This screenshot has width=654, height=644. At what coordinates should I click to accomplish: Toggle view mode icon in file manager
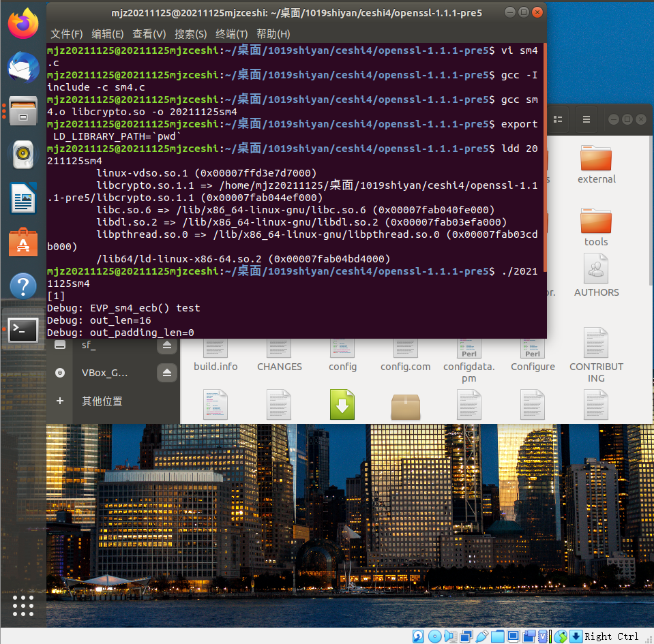(558, 120)
